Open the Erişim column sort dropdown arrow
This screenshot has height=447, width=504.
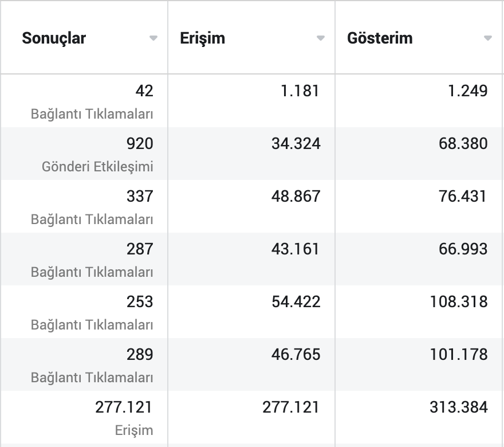point(320,39)
